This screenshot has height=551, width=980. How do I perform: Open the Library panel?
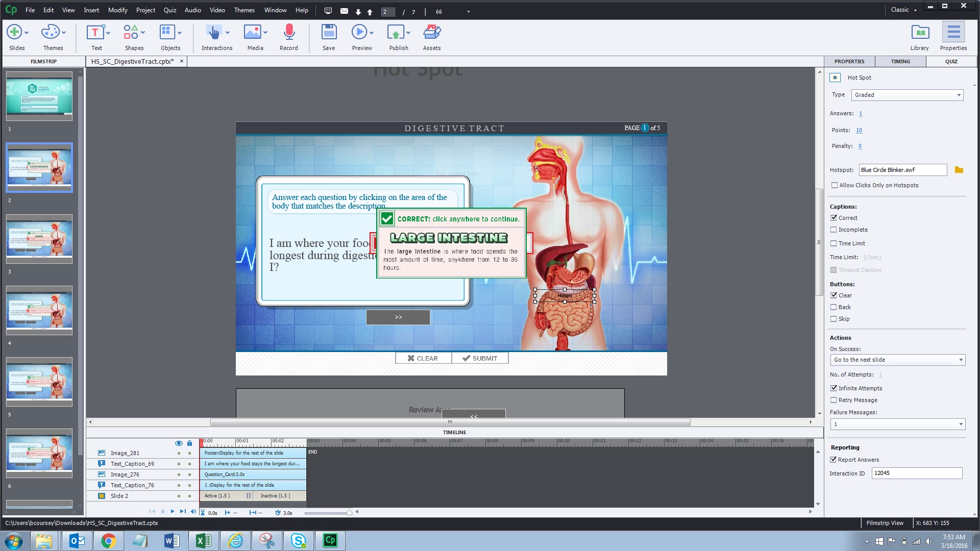pyautogui.click(x=920, y=33)
